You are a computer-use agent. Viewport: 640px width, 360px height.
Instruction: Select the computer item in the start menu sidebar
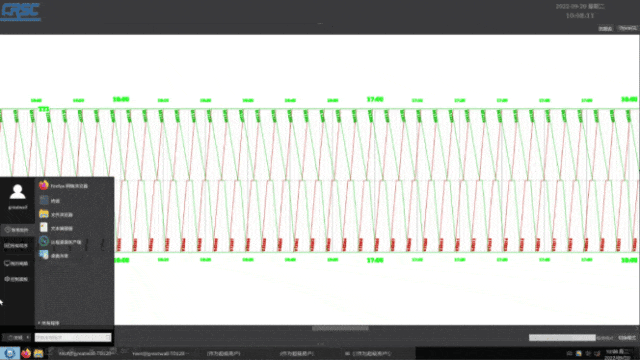[17, 263]
